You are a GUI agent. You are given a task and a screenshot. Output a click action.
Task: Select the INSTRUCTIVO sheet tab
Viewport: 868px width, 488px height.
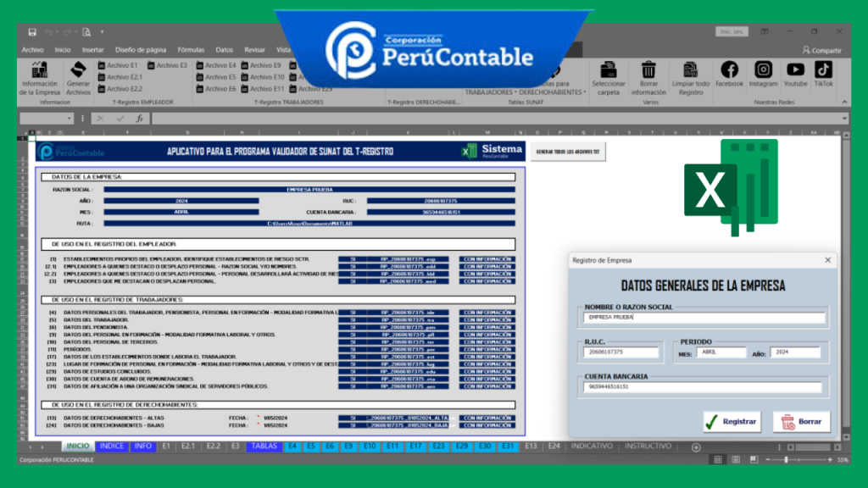click(648, 446)
